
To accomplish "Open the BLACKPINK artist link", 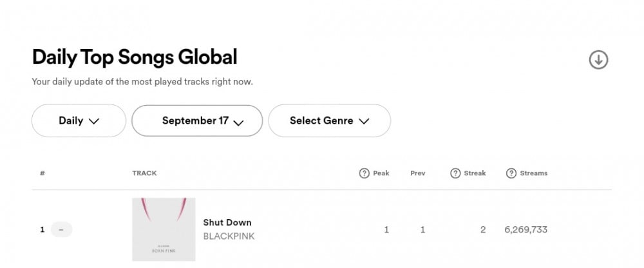I will pyautogui.click(x=229, y=236).
